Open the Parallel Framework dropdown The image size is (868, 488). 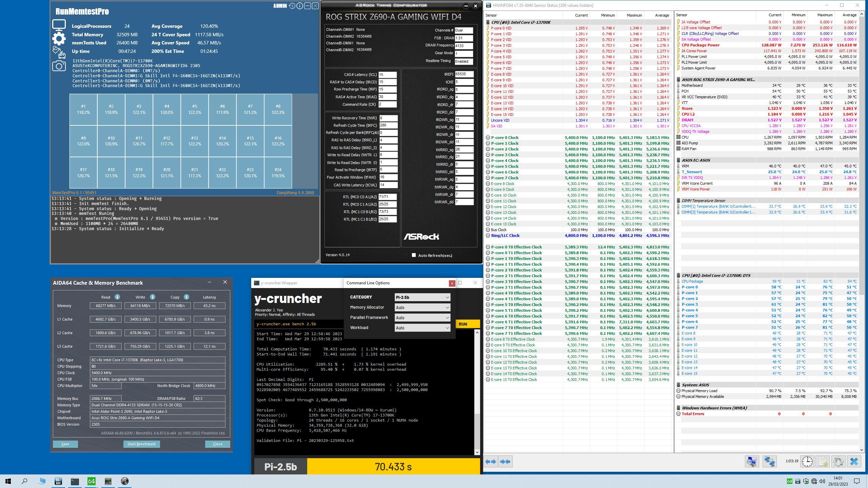tap(422, 318)
